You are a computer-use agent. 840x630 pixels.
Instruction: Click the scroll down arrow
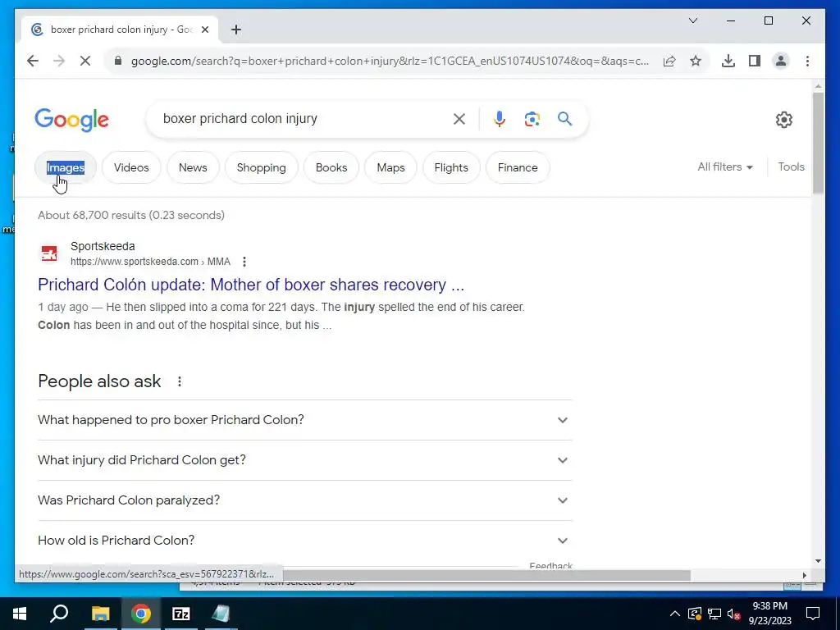click(x=818, y=561)
